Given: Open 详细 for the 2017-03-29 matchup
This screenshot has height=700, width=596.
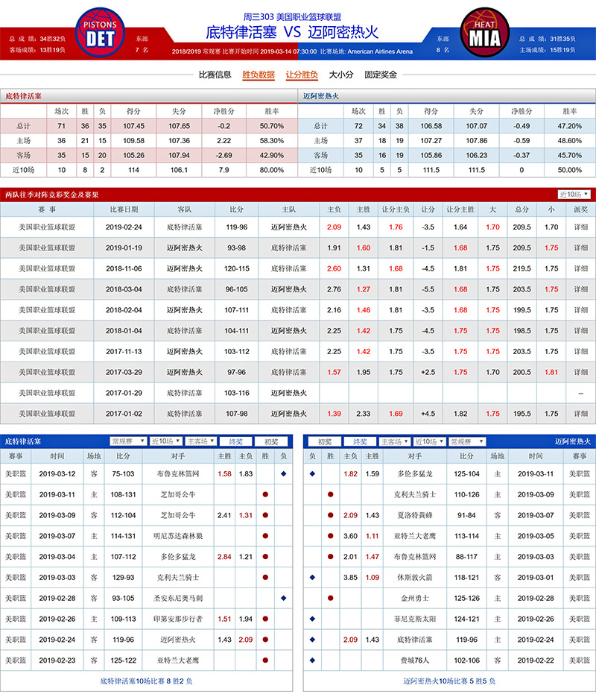Looking at the screenshot, I should pyautogui.click(x=581, y=372).
